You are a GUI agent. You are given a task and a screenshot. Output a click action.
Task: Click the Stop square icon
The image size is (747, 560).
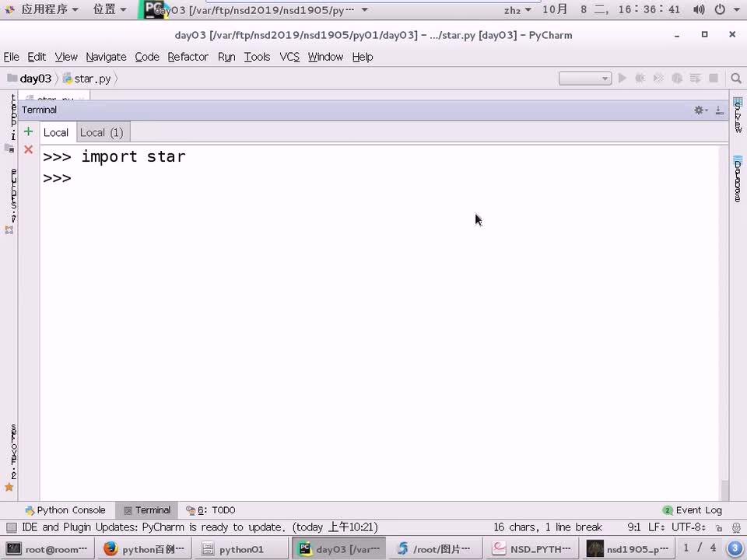[714, 78]
